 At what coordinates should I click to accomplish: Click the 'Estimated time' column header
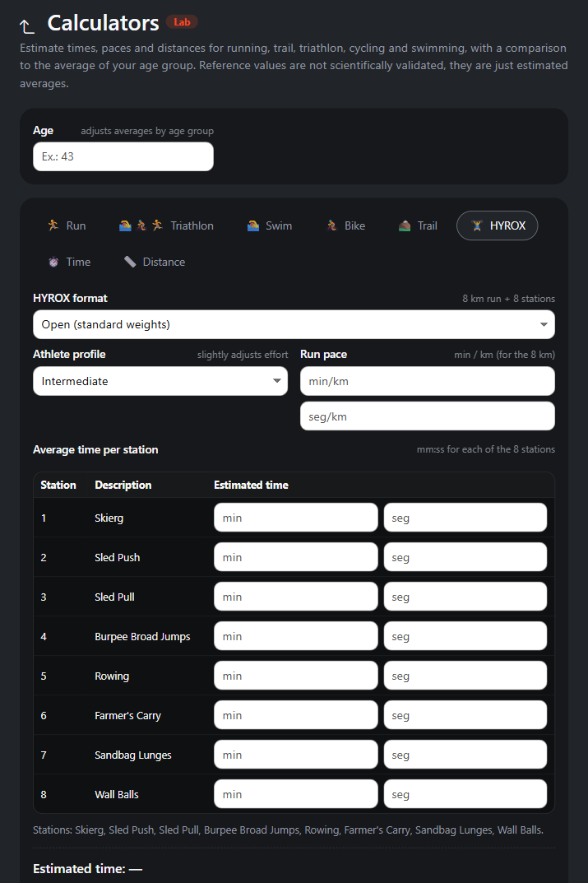(x=251, y=485)
